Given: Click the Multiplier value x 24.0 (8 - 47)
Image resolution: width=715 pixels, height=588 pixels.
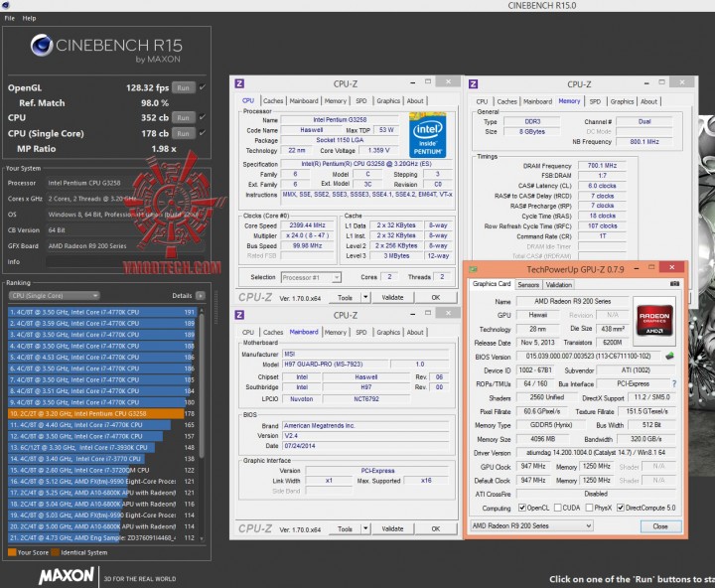Looking at the screenshot, I should click(308, 235).
